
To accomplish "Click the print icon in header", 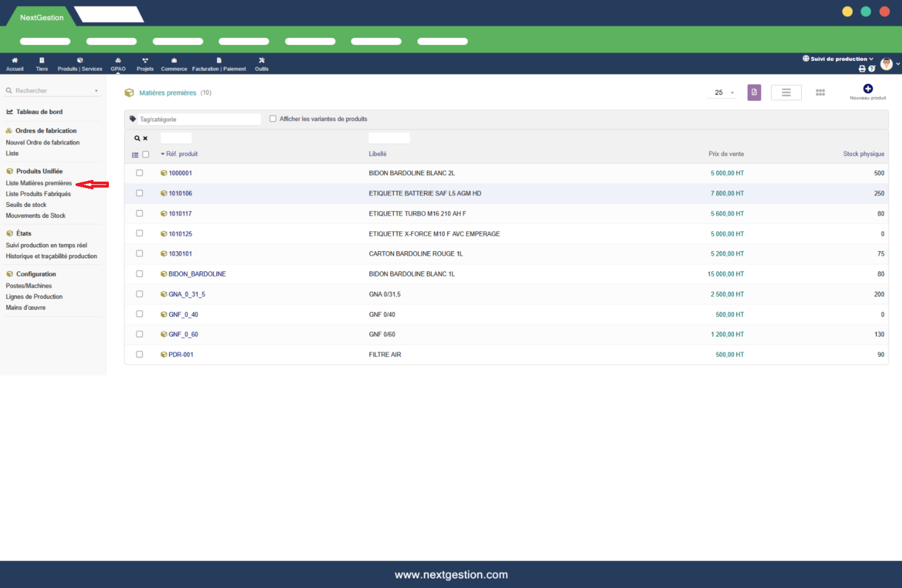I will (x=862, y=69).
